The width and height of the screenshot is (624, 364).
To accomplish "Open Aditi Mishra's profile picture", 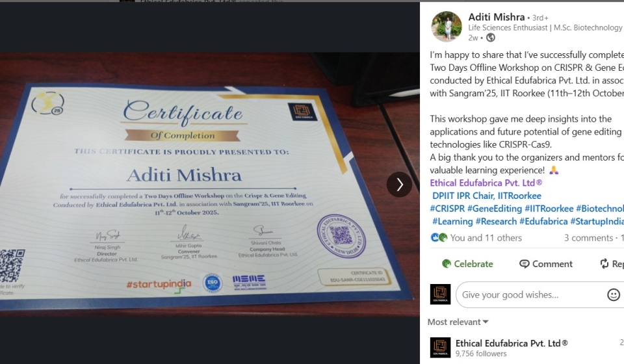I will click(447, 27).
